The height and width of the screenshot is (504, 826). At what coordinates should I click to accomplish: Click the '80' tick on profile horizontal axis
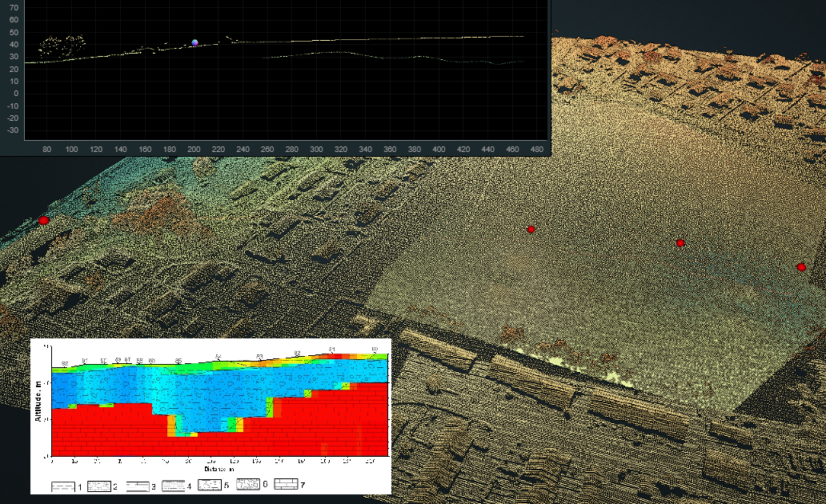[x=47, y=149]
